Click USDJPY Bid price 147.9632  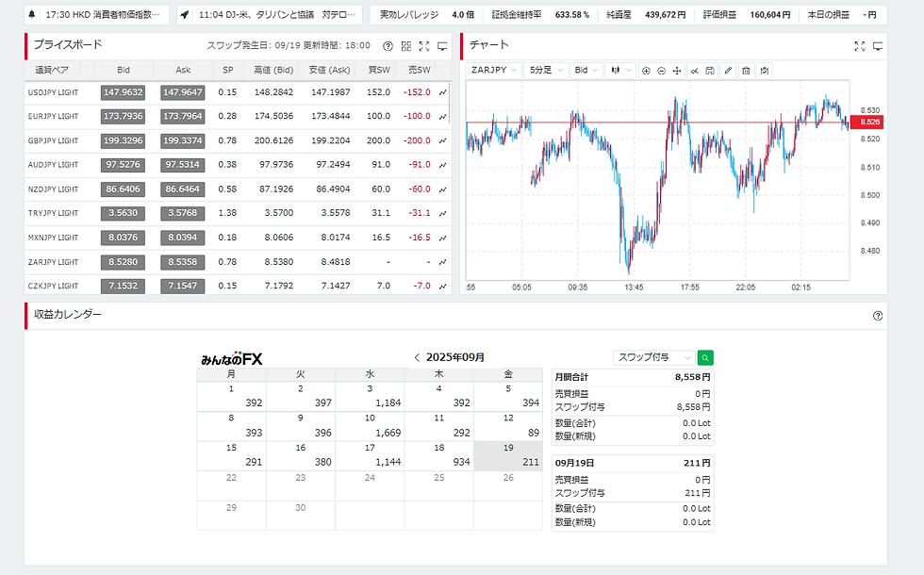(124, 92)
